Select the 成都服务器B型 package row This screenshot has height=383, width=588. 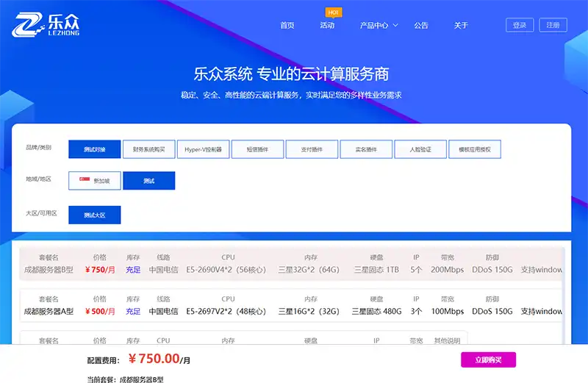pos(291,264)
